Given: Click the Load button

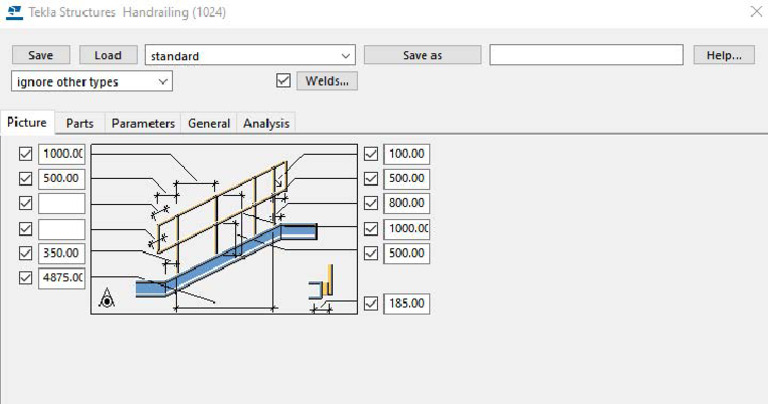Looking at the screenshot, I should pos(108,55).
